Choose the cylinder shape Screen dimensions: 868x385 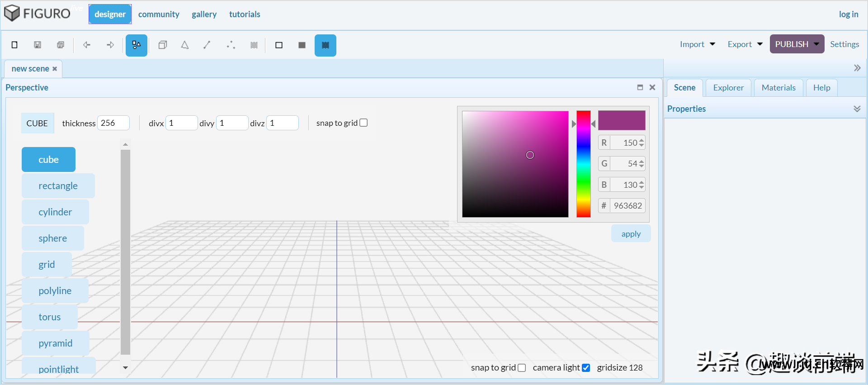click(x=55, y=212)
